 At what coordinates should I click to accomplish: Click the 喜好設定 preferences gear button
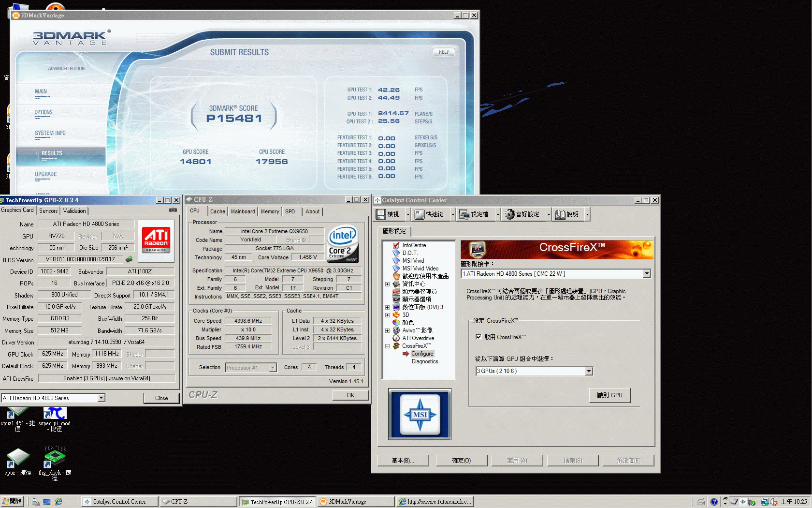click(x=523, y=214)
